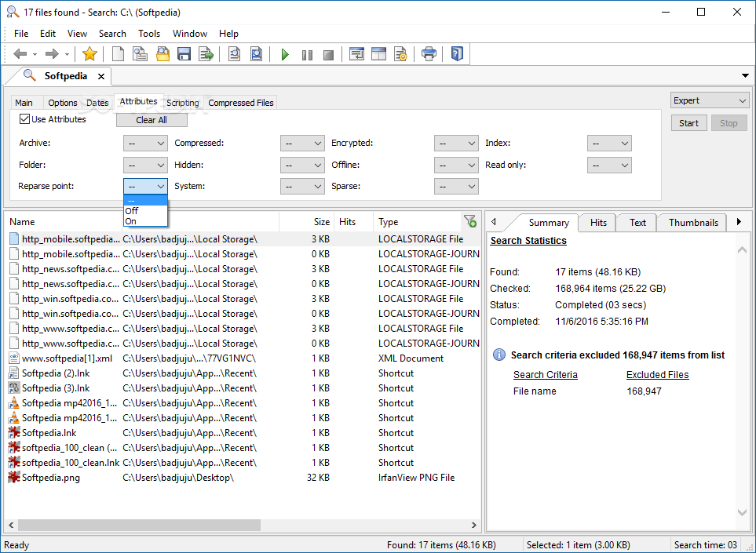
Task: Click the Excluded Files link
Action: point(658,375)
